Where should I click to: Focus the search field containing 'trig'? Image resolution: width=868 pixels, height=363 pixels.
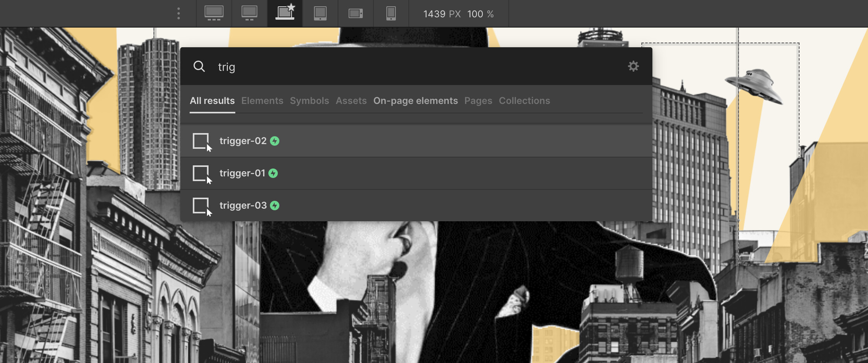point(417,67)
